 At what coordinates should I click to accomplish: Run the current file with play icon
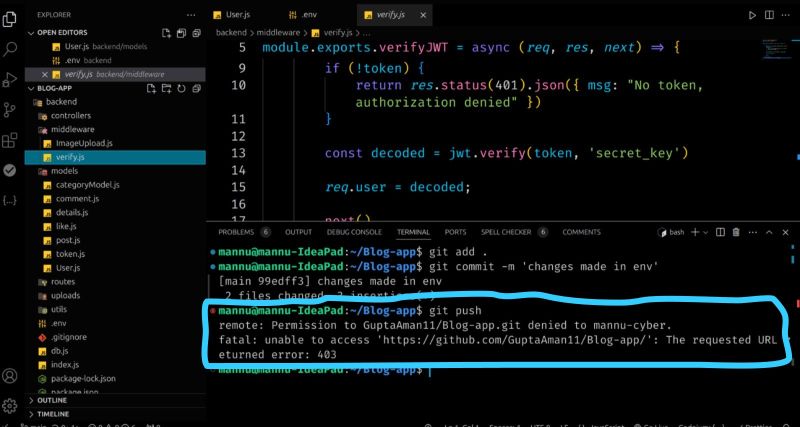[753, 15]
